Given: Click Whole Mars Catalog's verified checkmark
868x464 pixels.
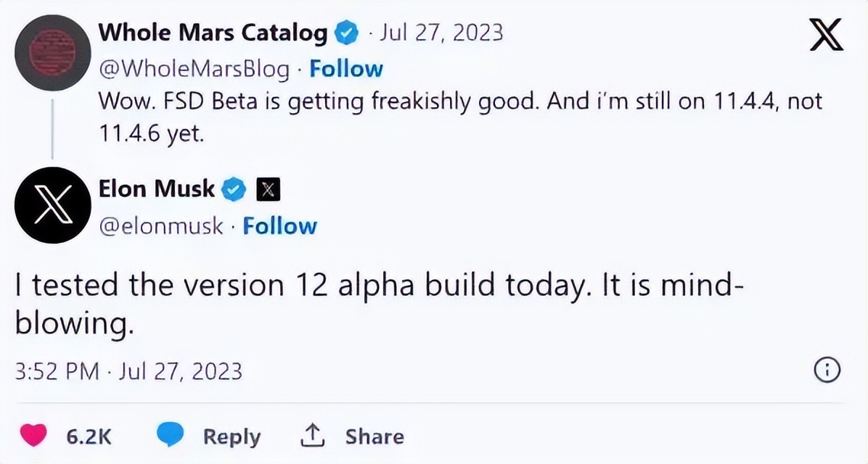Looking at the screenshot, I should click(x=346, y=33).
